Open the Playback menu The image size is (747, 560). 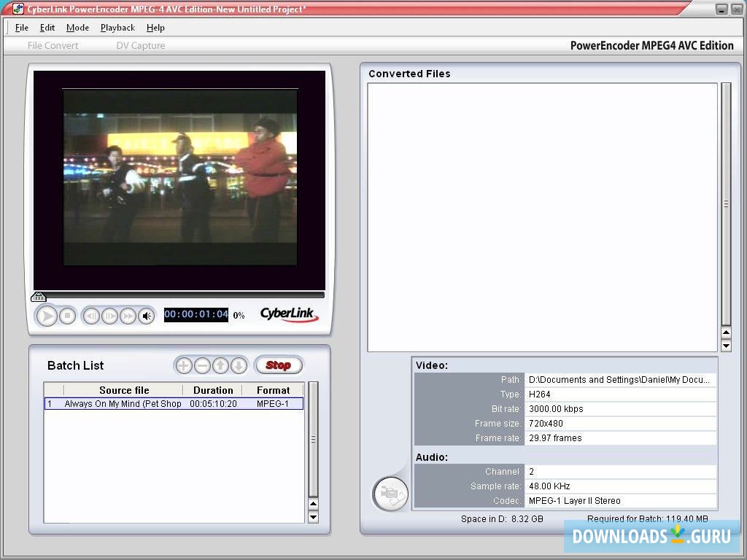point(117,28)
